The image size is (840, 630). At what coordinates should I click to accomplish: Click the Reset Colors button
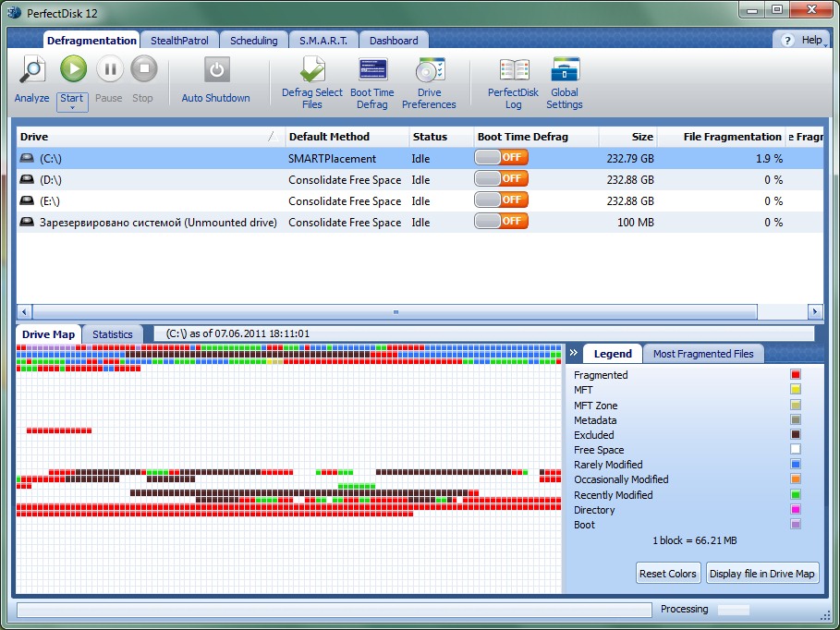click(668, 574)
